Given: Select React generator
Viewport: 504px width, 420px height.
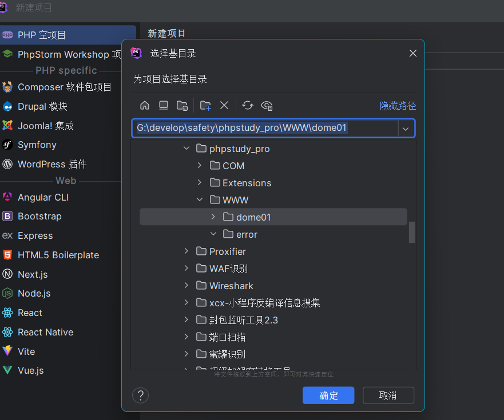Looking at the screenshot, I should coord(61,313).
